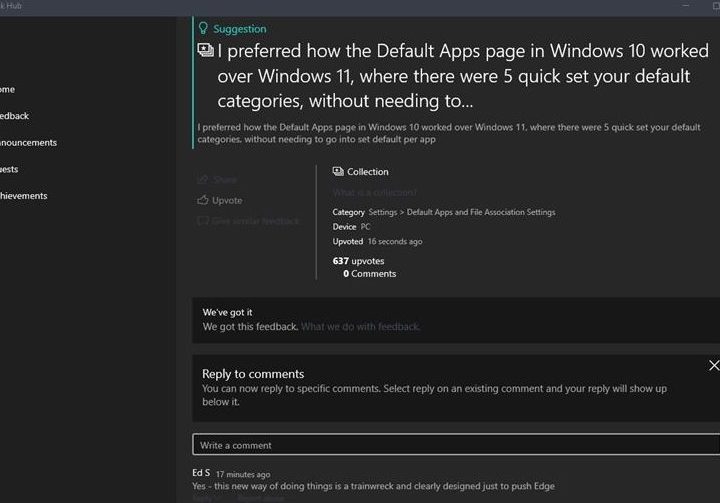Click commenter name 'Ed S'

(201, 472)
